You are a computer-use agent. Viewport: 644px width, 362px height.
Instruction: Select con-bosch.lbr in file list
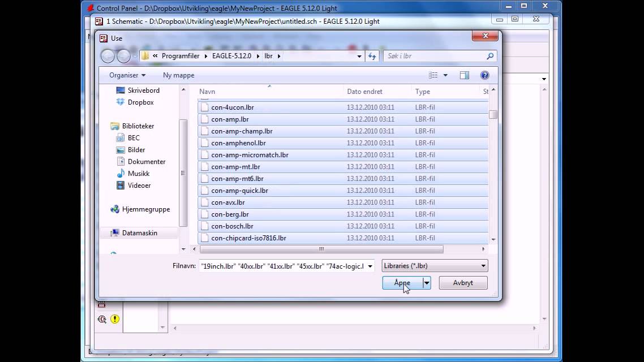(342, 227)
